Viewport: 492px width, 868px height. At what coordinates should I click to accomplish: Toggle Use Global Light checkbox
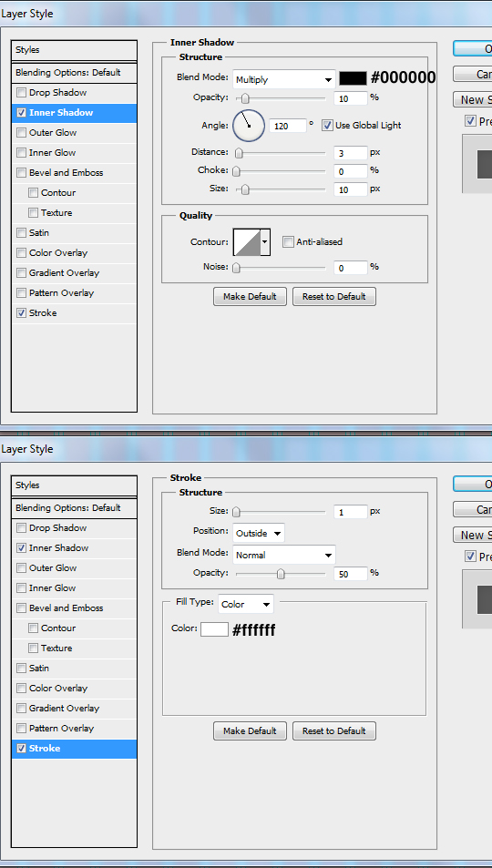[x=327, y=125]
